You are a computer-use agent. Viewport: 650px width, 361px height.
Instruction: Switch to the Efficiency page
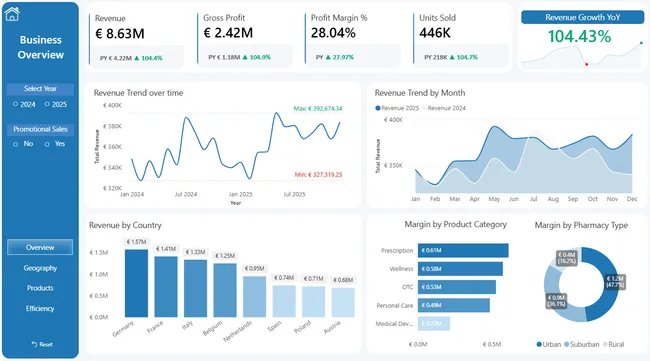coord(40,308)
